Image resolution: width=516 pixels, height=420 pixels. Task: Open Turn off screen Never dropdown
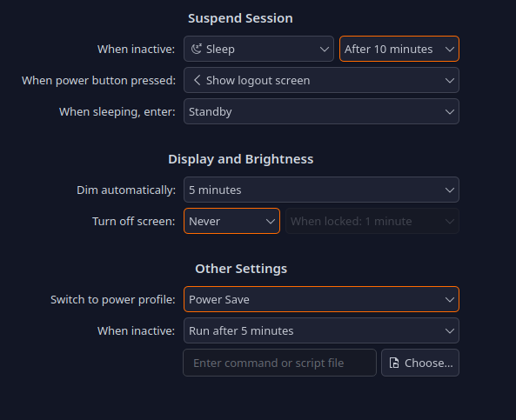tap(231, 221)
